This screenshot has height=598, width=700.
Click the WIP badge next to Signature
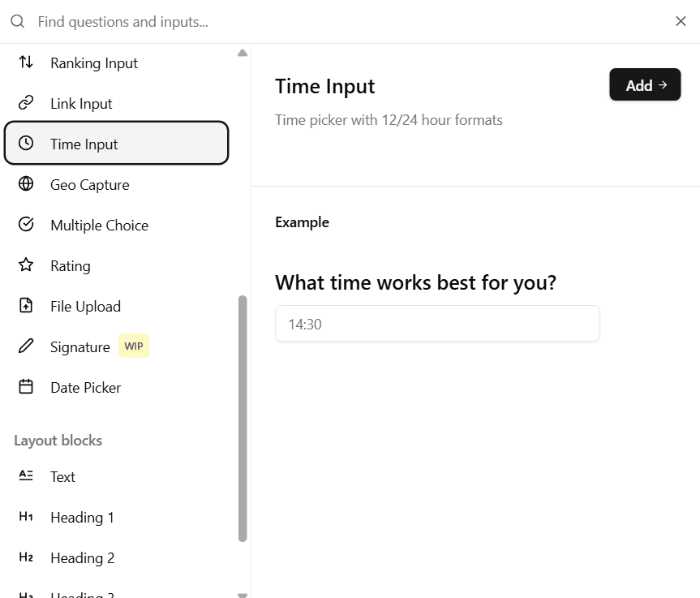coord(133,346)
